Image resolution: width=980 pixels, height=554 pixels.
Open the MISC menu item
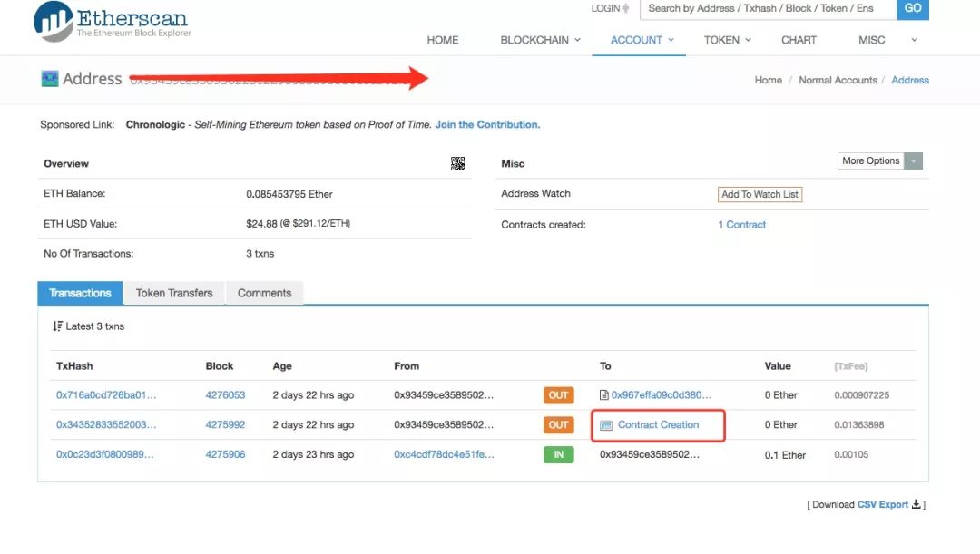click(x=871, y=40)
